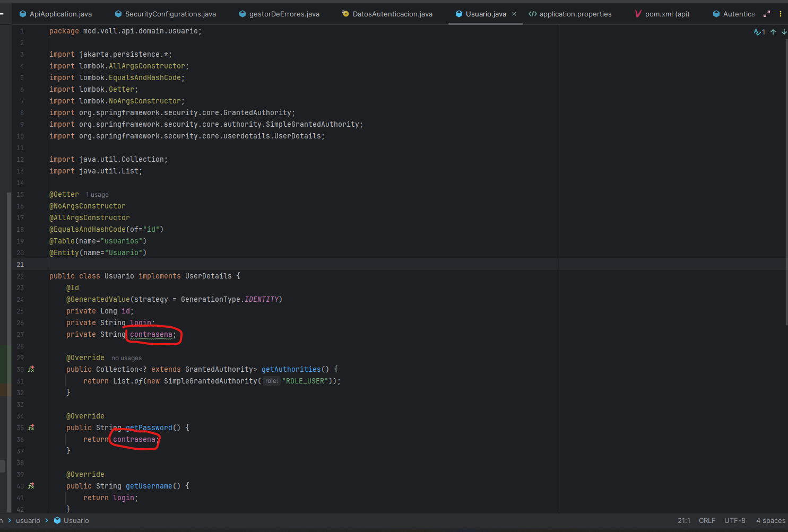Click the 'private Long id' declaration
The image size is (788, 532).
100,311
